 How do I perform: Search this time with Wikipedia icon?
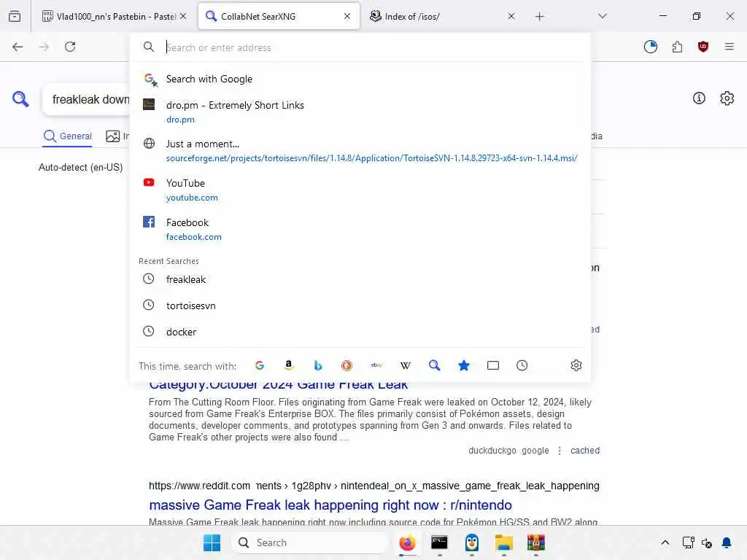406,366
